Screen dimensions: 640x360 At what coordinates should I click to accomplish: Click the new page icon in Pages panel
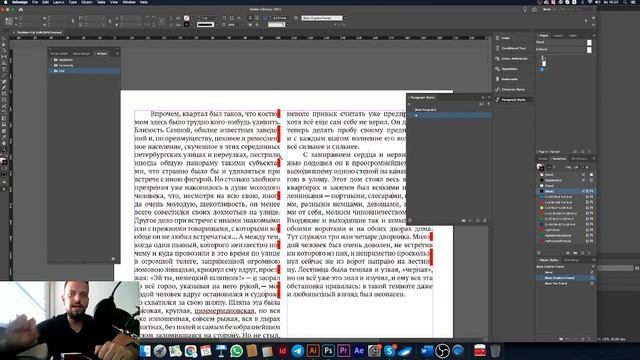point(582,152)
